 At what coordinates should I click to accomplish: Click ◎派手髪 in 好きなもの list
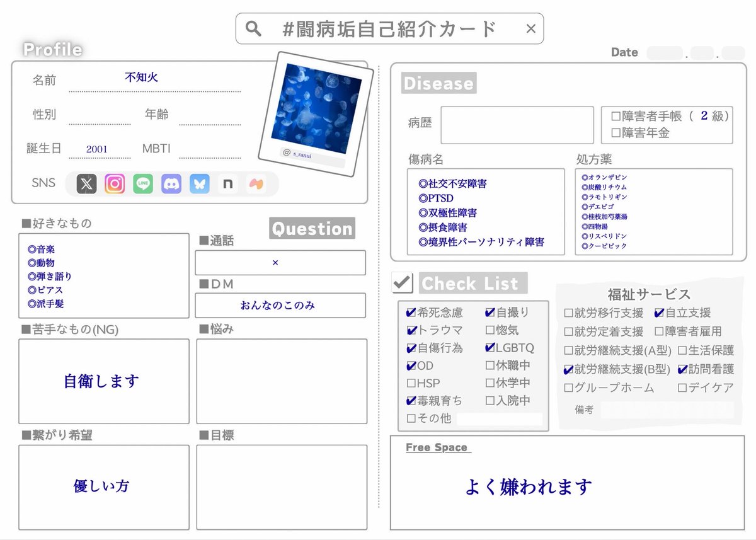pyautogui.click(x=45, y=304)
